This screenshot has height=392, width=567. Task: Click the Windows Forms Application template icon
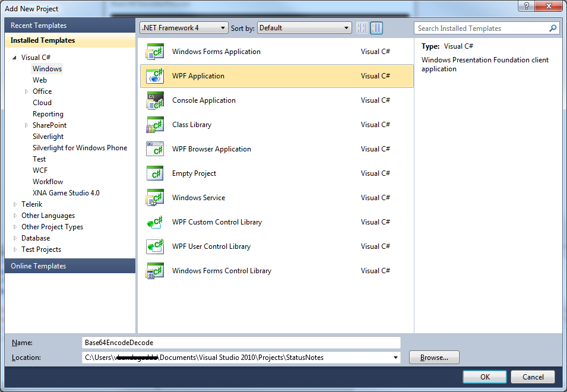pyautogui.click(x=155, y=52)
